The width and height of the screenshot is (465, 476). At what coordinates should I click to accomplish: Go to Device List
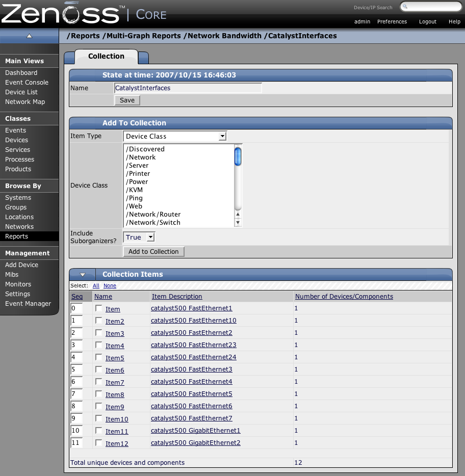click(21, 92)
